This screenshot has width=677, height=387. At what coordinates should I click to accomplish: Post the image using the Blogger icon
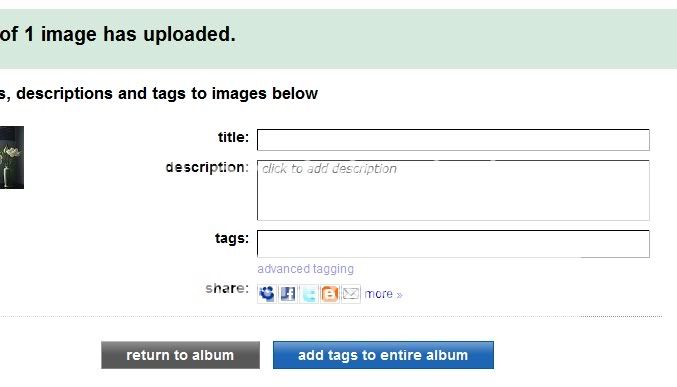(329, 294)
